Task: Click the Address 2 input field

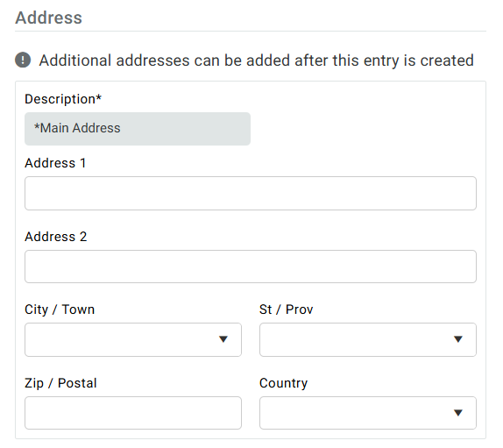Action: click(x=251, y=267)
